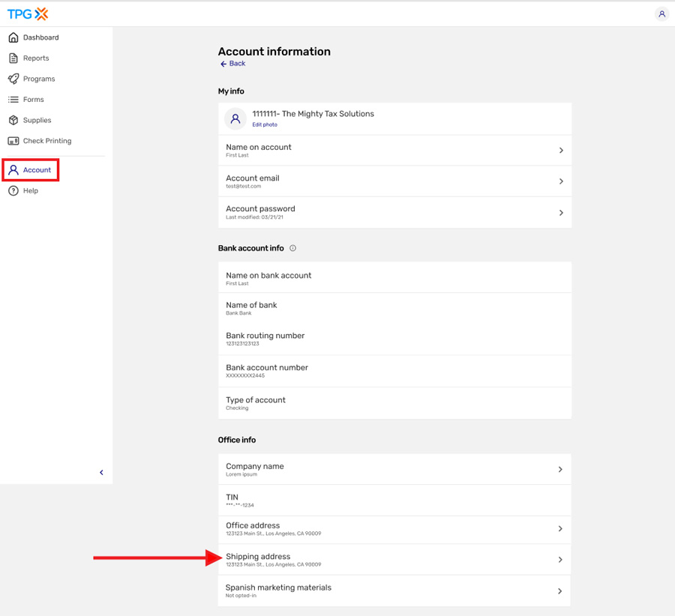Click the Programs rocket icon

tap(13, 79)
